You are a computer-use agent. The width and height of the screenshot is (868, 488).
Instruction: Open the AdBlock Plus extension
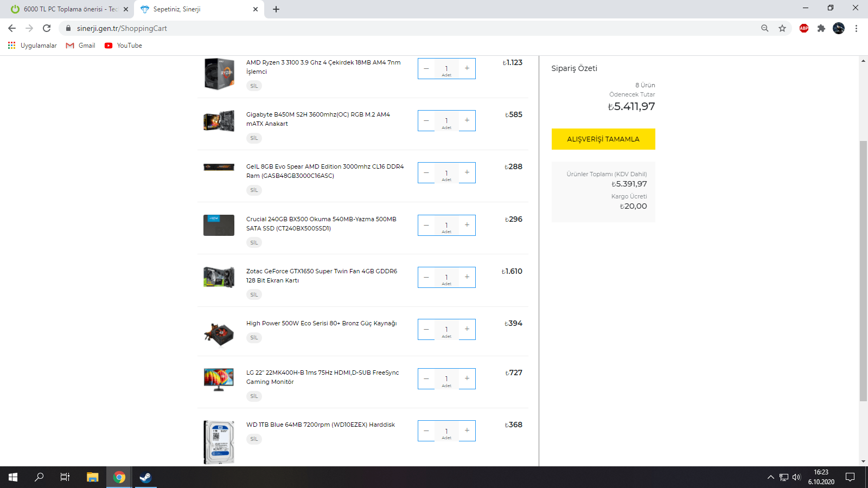tap(804, 28)
